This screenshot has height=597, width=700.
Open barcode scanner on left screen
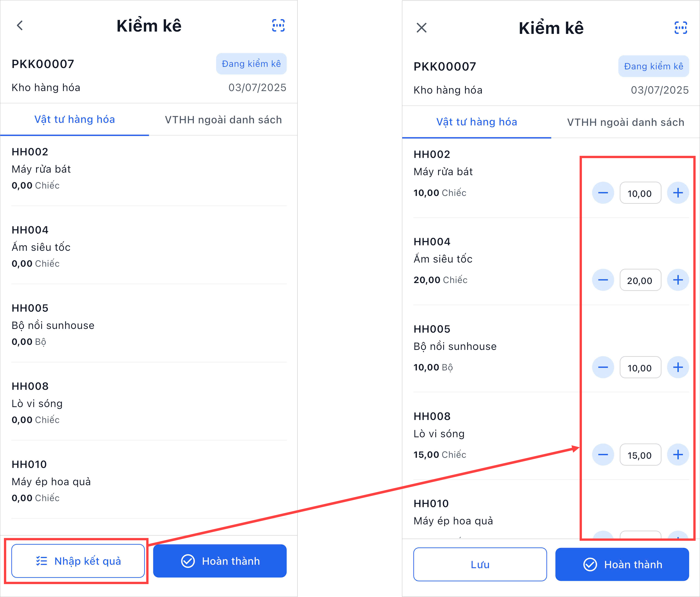(278, 25)
